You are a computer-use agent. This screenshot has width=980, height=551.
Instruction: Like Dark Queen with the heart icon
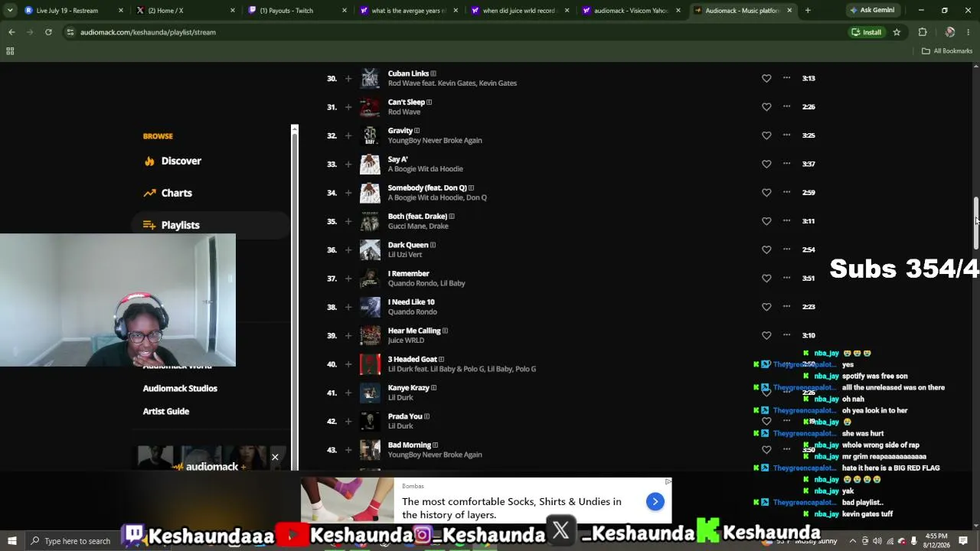click(766, 249)
